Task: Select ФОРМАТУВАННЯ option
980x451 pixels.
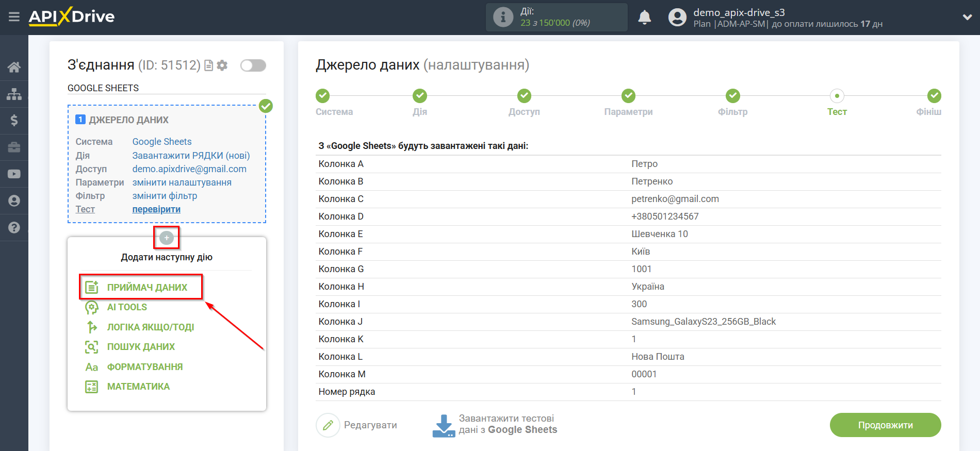Action: click(145, 366)
